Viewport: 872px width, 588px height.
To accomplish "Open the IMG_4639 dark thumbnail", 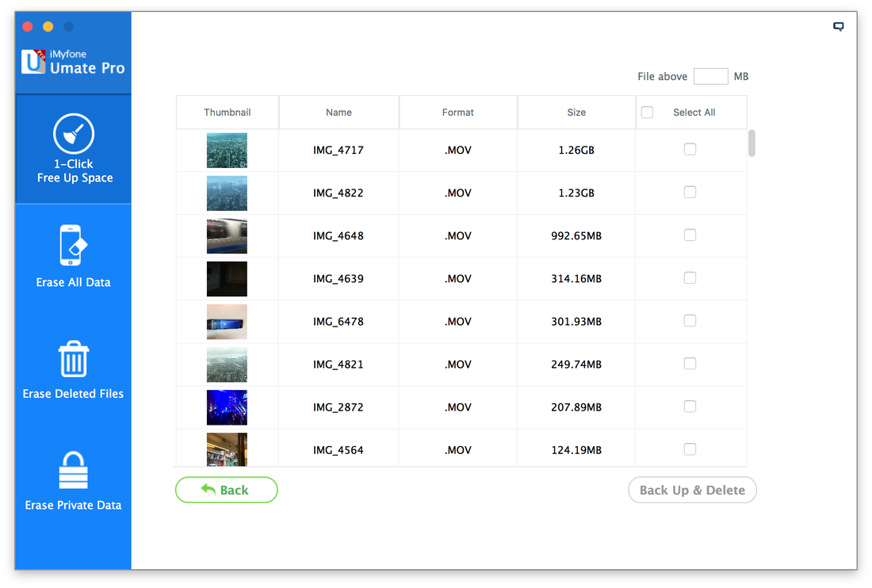I will pyautogui.click(x=227, y=278).
